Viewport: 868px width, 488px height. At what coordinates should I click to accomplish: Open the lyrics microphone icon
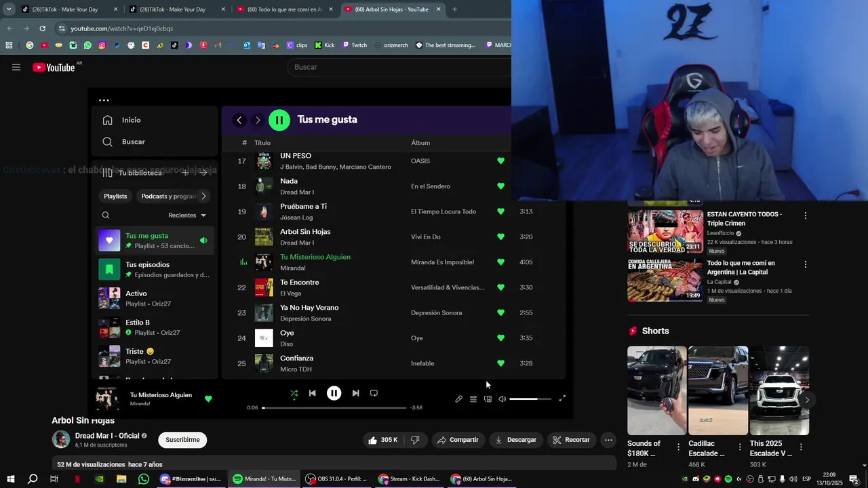click(x=458, y=399)
